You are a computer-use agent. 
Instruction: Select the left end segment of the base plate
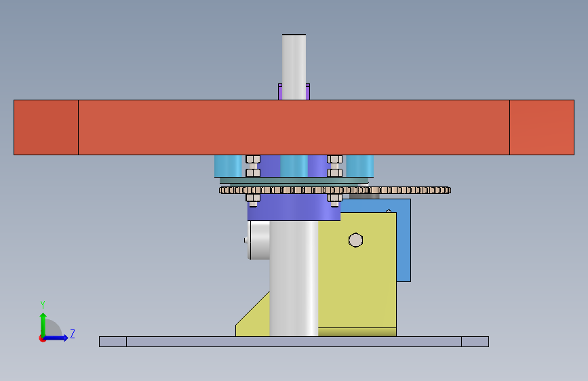(113, 342)
